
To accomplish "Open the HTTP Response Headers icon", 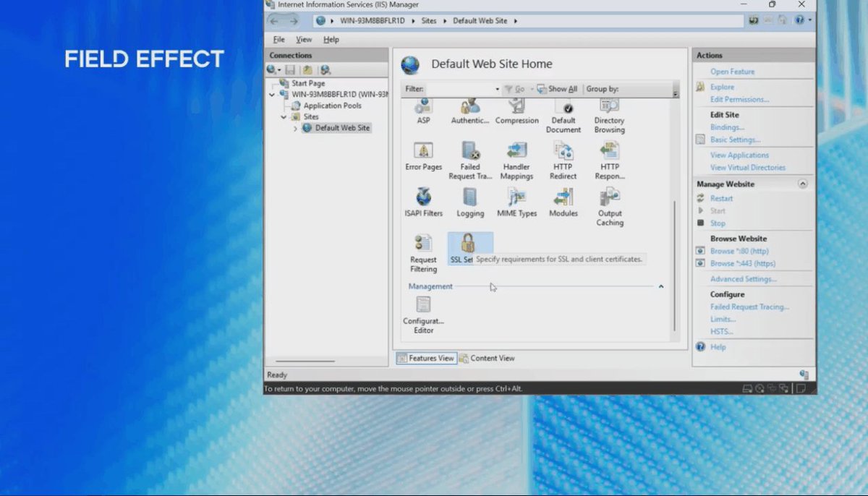I will tap(609, 150).
